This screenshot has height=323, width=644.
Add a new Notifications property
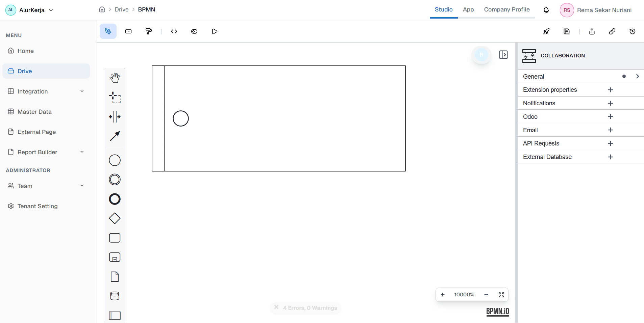pyautogui.click(x=610, y=103)
